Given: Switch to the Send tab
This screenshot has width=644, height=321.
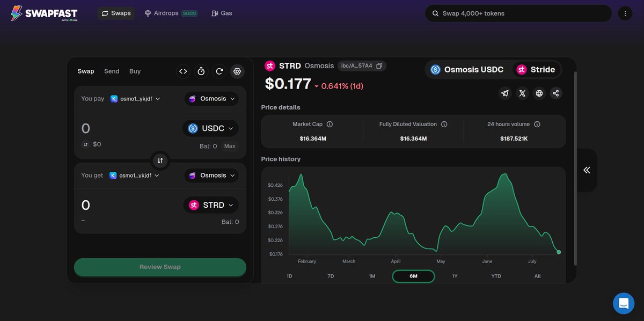Looking at the screenshot, I should pos(112,71).
